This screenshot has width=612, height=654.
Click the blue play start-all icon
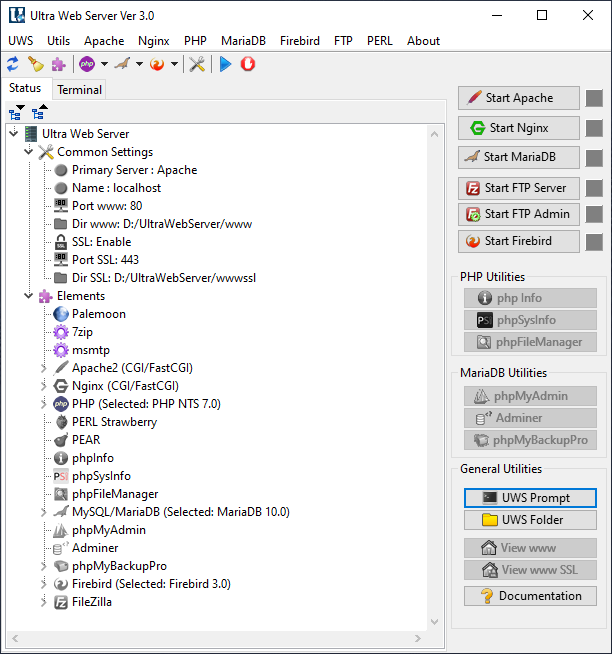coord(225,64)
